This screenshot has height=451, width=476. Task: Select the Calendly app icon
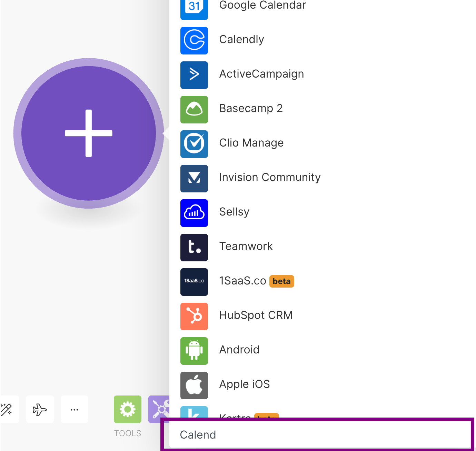194,41
